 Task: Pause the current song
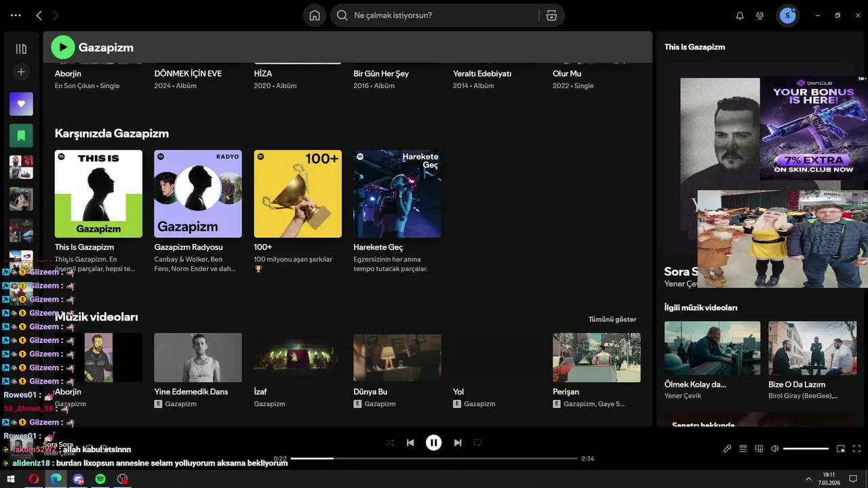434,443
